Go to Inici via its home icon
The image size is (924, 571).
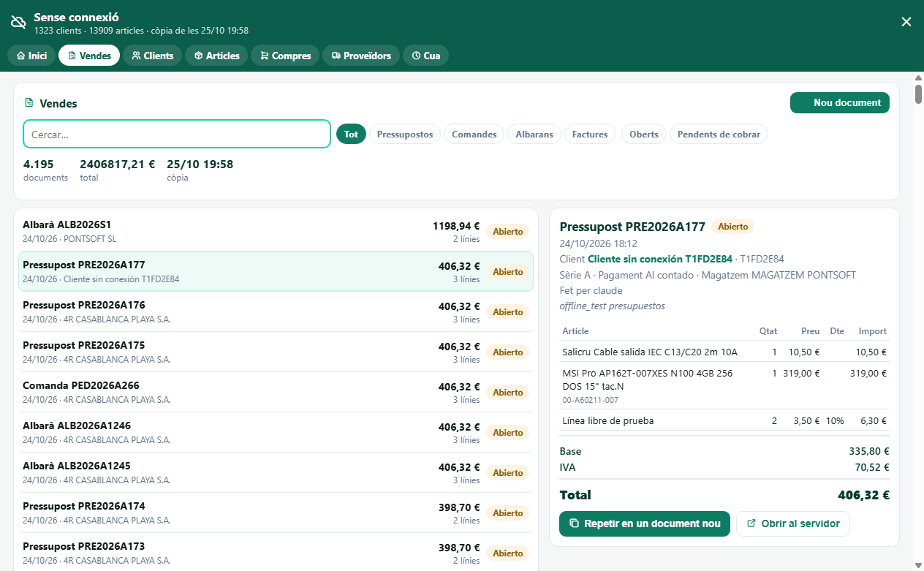click(x=31, y=56)
